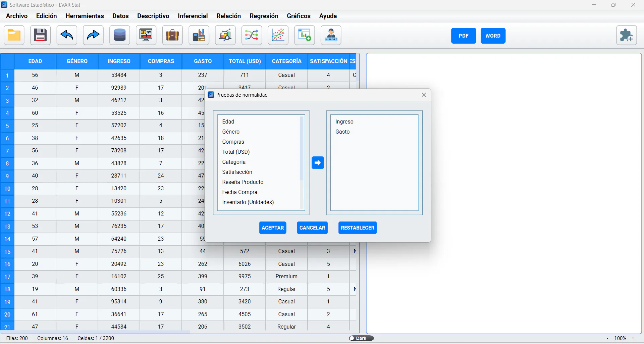Click the briefcase toolbar icon
Viewport: 644px width, 344px height.
pyautogui.click(x=172, y=35)
